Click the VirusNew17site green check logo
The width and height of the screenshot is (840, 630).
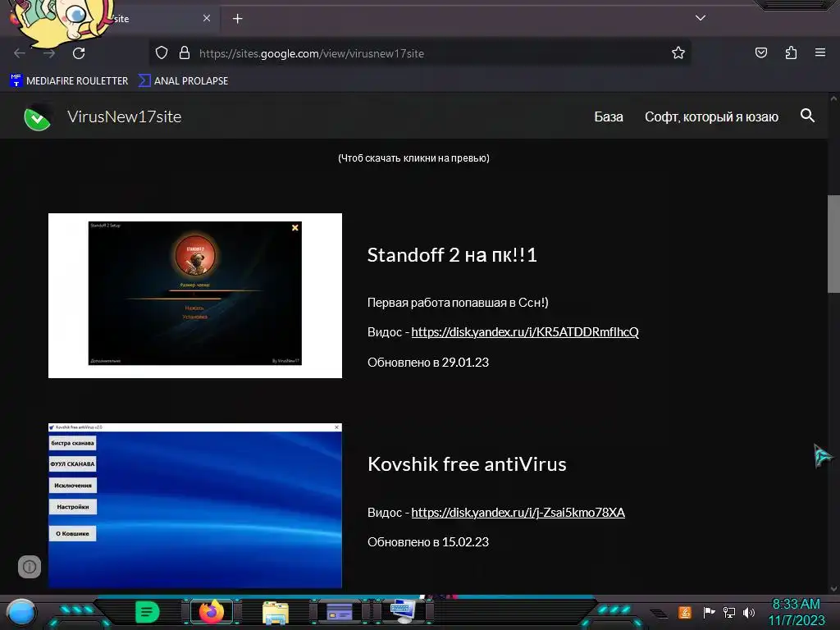[38, 118]
